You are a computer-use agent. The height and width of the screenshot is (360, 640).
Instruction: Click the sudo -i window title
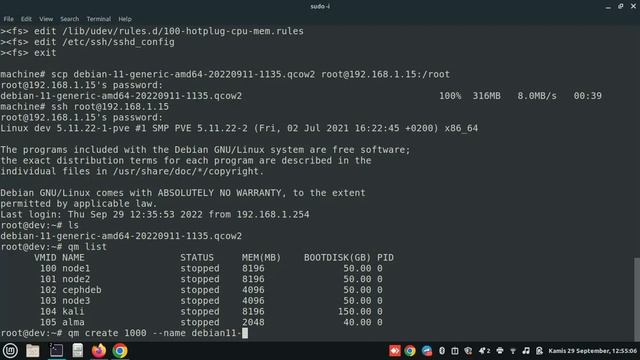click(x=320, y=7)
